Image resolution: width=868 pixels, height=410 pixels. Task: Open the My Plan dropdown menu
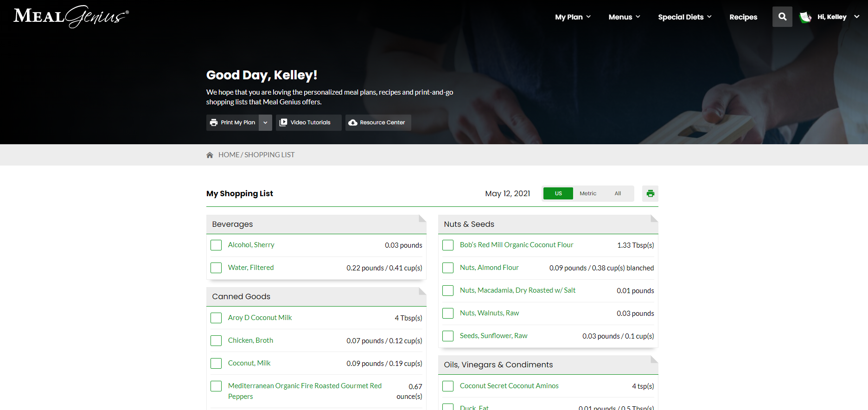[573, 17]
